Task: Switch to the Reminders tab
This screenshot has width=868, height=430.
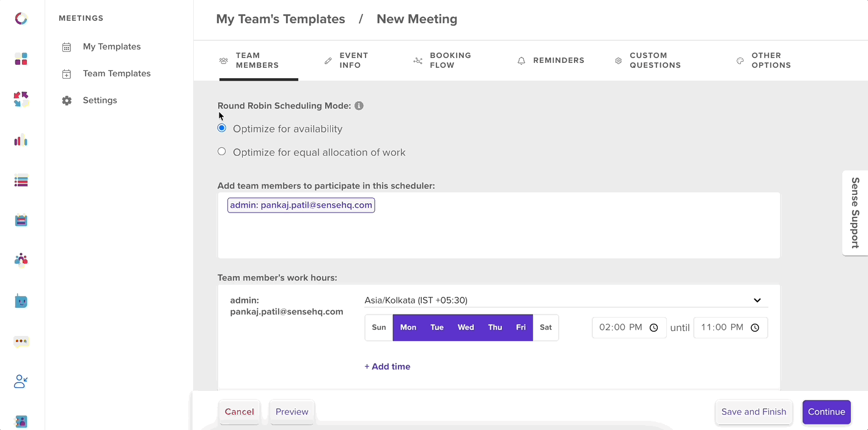Action: 551,60
